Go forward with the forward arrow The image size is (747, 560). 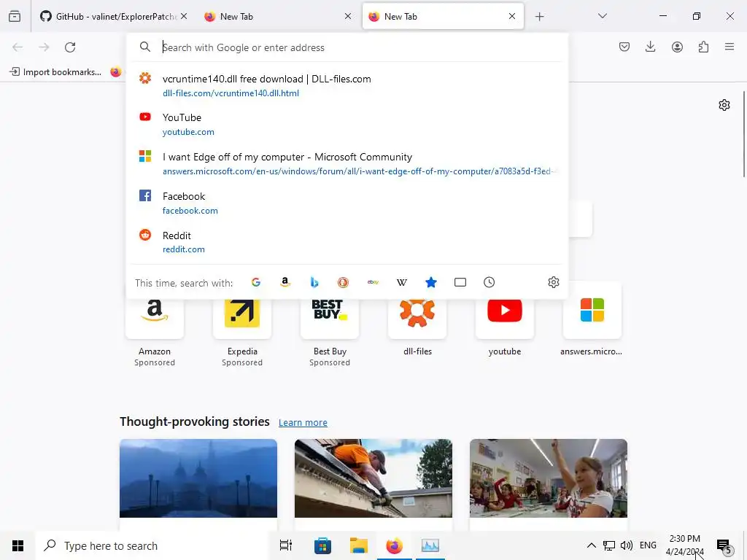tap(44, 47)
